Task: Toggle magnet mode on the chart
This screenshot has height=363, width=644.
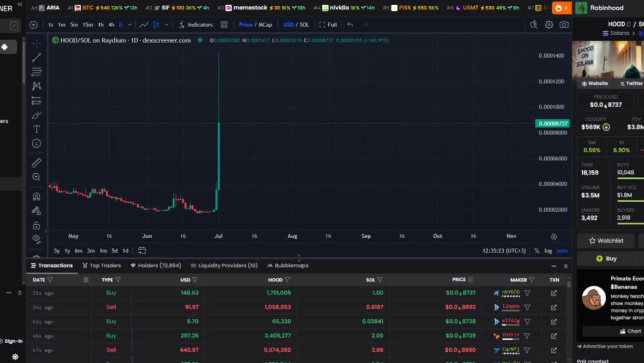Action: [36, 197]
